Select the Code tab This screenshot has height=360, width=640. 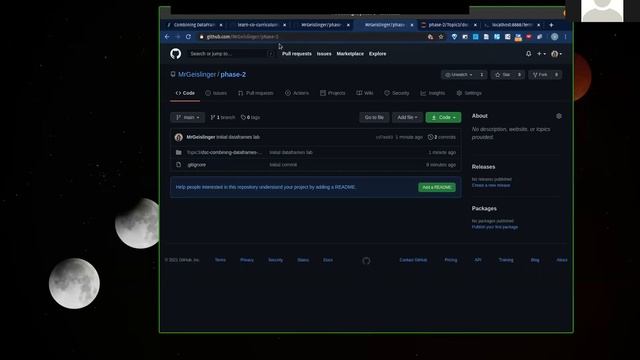(x=185, y=93)
